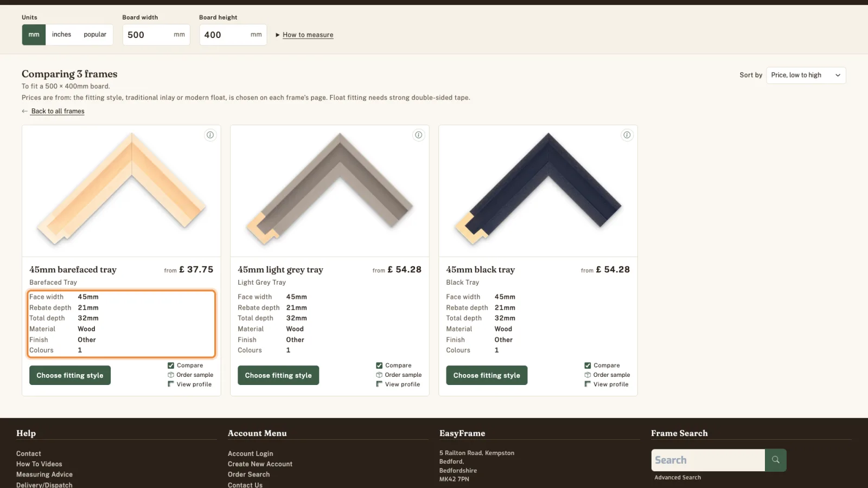This screenshot has width=868, height=488.
Task: Open the black tray frame image
Action: 538,191
